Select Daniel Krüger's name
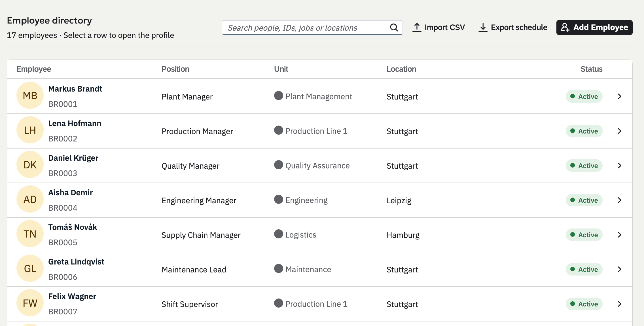 pyautogui.click(x=73, y=158)
